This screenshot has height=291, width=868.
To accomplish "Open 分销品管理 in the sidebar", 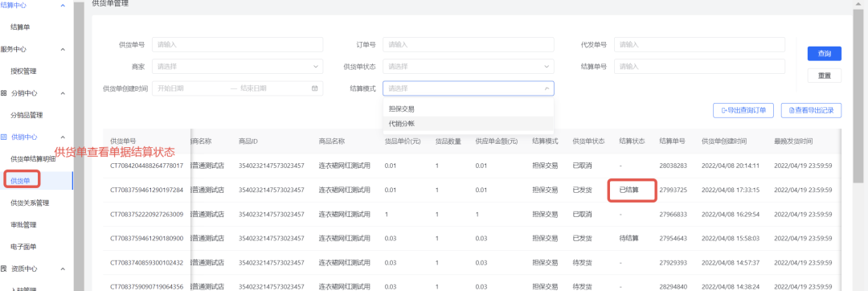I will 27,115.
